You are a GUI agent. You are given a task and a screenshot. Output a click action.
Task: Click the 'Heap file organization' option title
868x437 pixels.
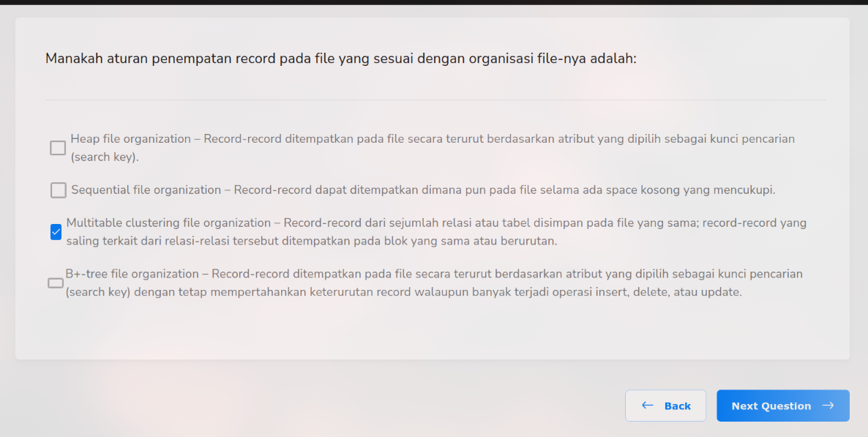tap(132, 139)
